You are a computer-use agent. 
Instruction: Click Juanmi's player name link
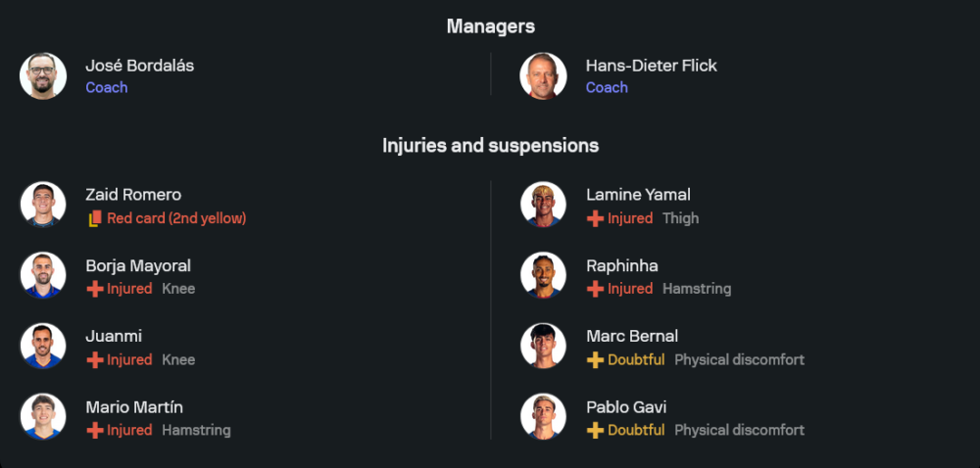click(113, 336)
